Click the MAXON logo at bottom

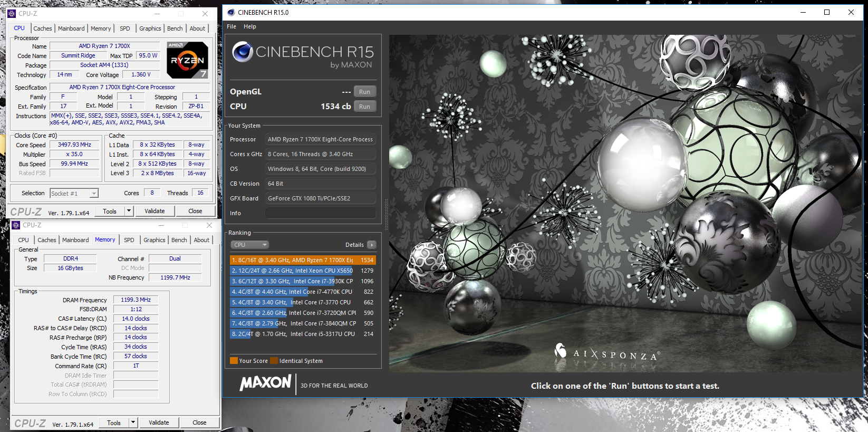266,383
